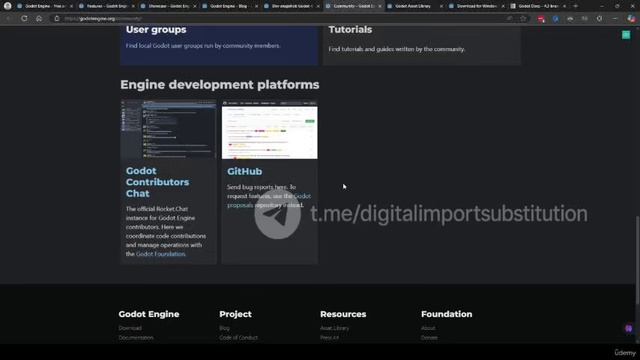
Task: Open the red extension icon in toolbar
Action: [x=541, y=19]
